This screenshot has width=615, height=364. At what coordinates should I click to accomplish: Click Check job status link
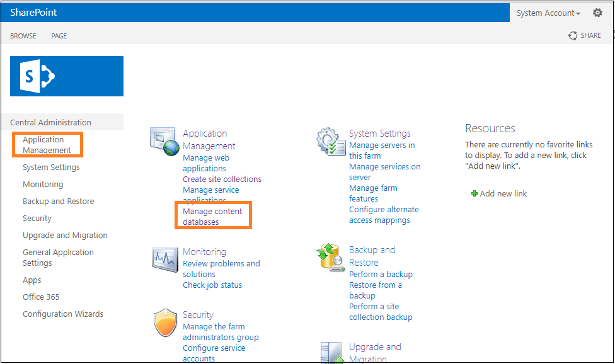point(212,285)
